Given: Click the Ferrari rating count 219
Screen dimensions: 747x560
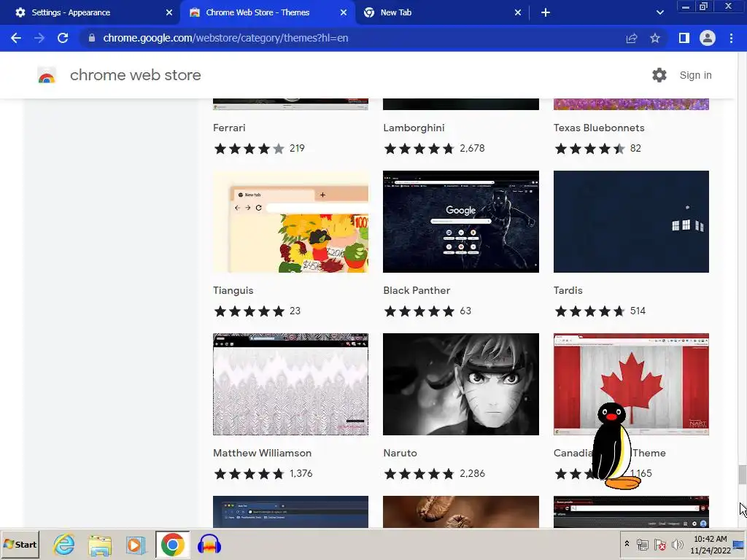Looking at the screenshot, I should (297, 149).
